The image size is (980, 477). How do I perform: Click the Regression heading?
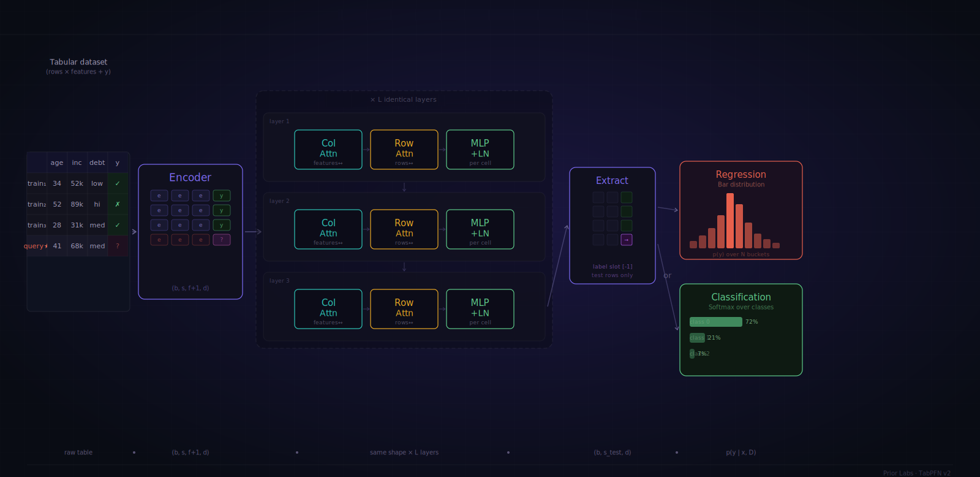click(x=741, y=174)
